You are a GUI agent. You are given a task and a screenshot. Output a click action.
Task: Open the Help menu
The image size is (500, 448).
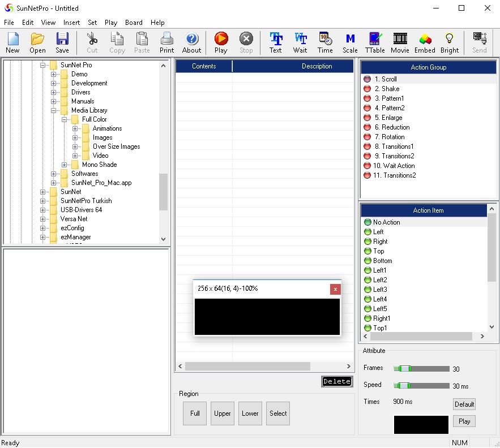[x=157, y=23]
